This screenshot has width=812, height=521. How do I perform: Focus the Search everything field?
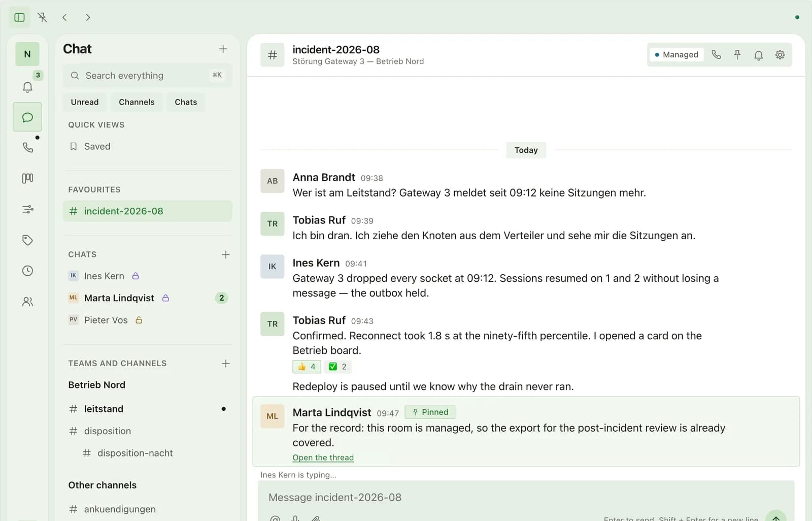tap(148, 75)
